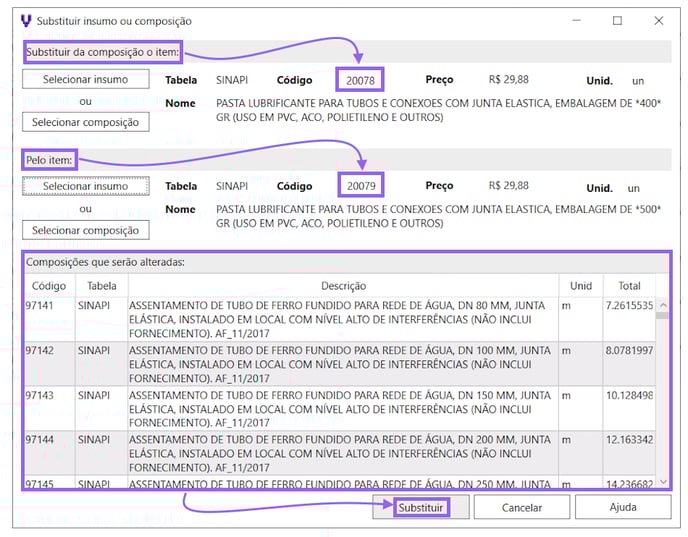
Task: Click SINAPI table value beside code 20078
Action: 232,80
